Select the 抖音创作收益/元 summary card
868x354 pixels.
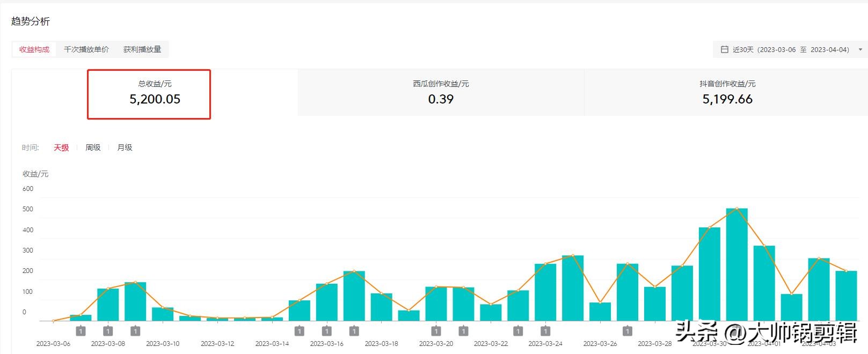click(x=727, y=92)
